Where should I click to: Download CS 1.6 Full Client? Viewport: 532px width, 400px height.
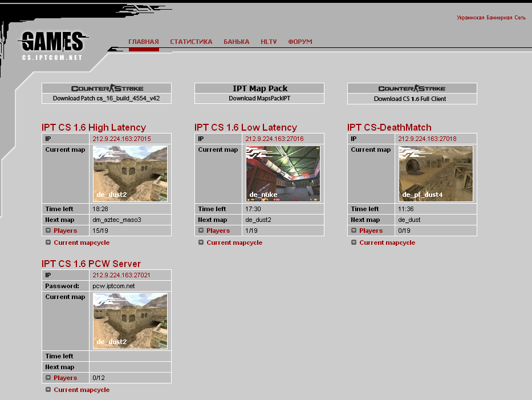click(410, 99)
